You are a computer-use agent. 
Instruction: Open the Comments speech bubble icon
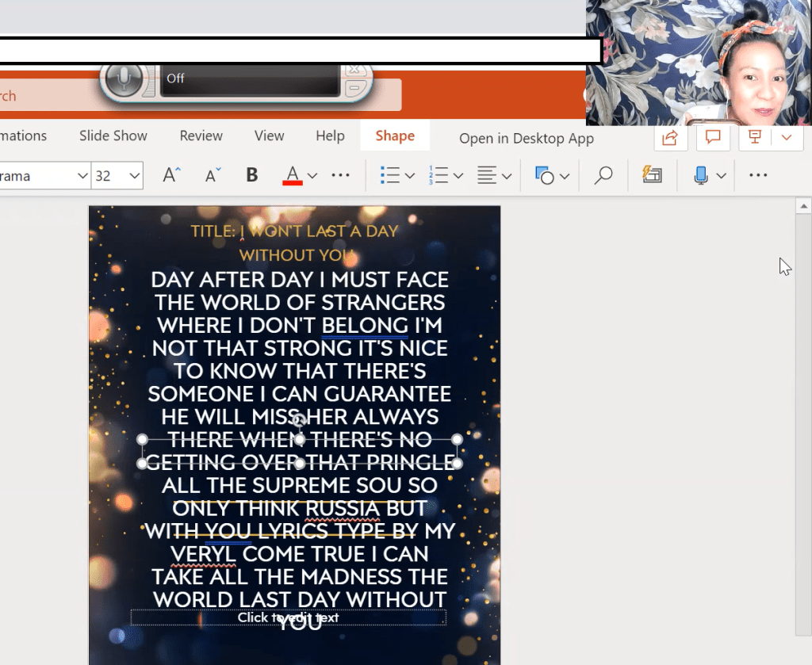point(713,138)
